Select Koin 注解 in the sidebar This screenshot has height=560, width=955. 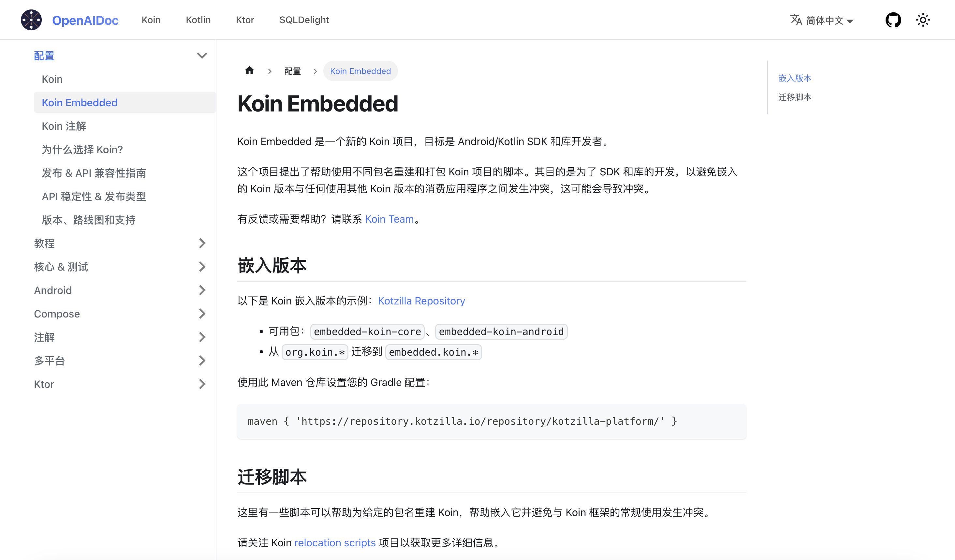tap(64, 126)
